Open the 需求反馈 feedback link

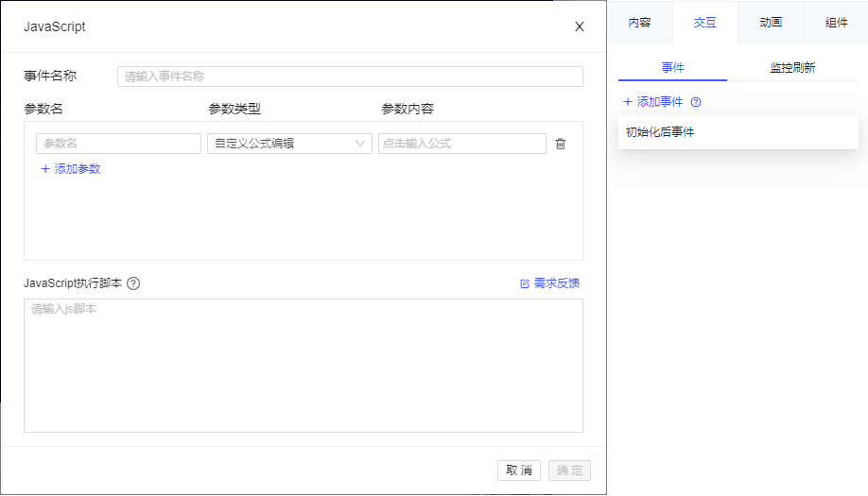(x=549, y=283)
